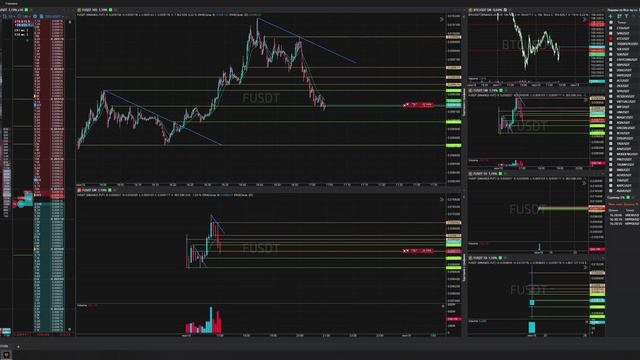This screenshot has height=360, width=640.
Task: Select the BTCUSDT 5M chart title tab
Action: click(x=488, y=10)
